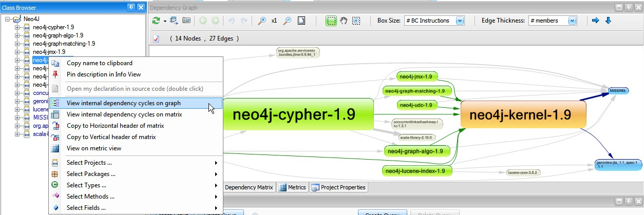Collapse the Neo4J root tree node
Screen dimensions: 644x215
pos(7,19)
